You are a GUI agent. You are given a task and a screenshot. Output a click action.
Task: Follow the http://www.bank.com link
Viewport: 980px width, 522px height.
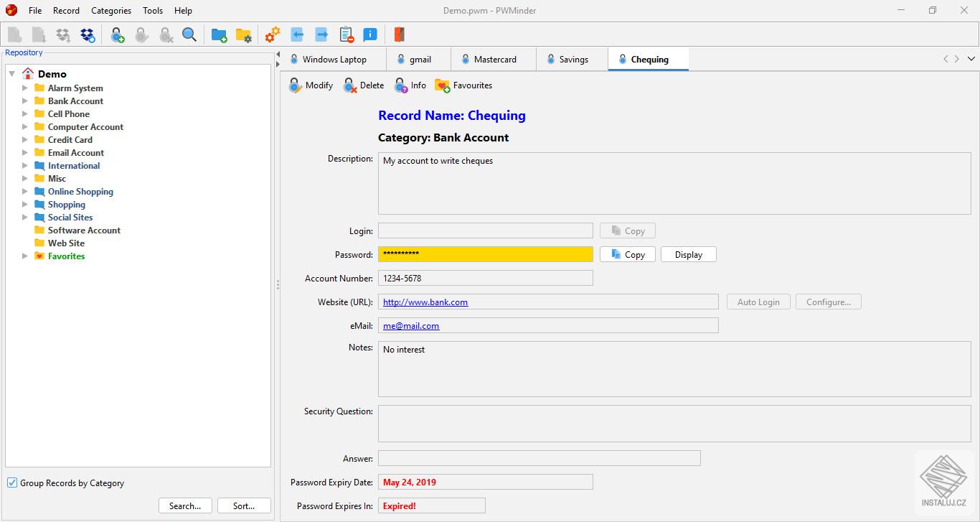425,302
